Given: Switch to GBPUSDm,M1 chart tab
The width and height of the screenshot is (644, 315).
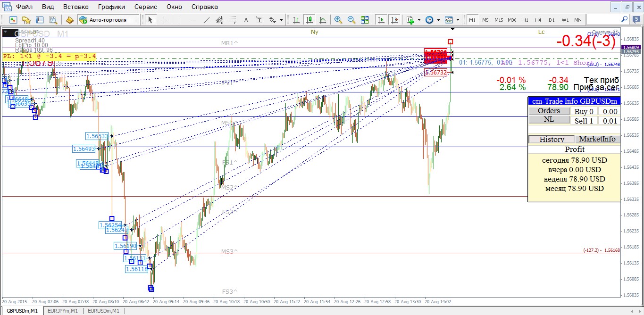Looking at the screenshot, I should (22, 311).
